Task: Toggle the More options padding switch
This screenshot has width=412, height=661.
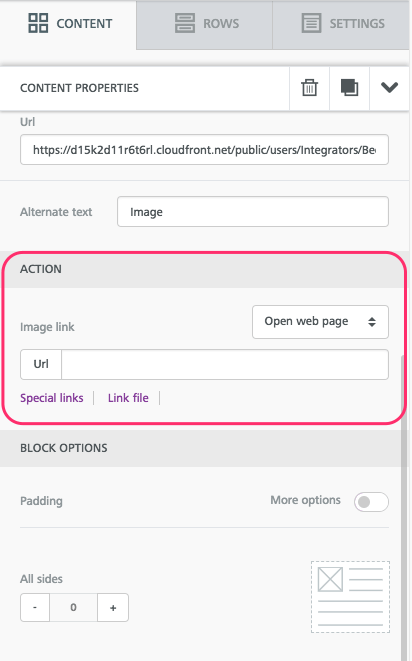Action: coord(371,502)
